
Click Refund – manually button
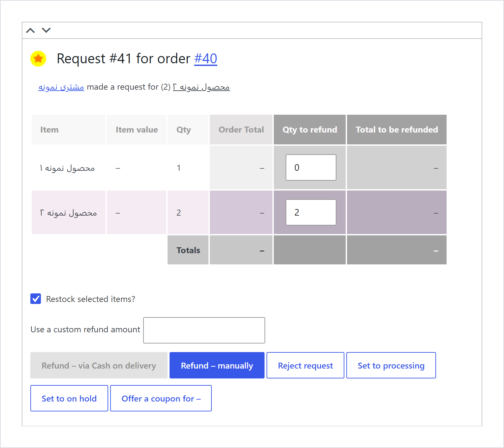[x=217, y=365]
